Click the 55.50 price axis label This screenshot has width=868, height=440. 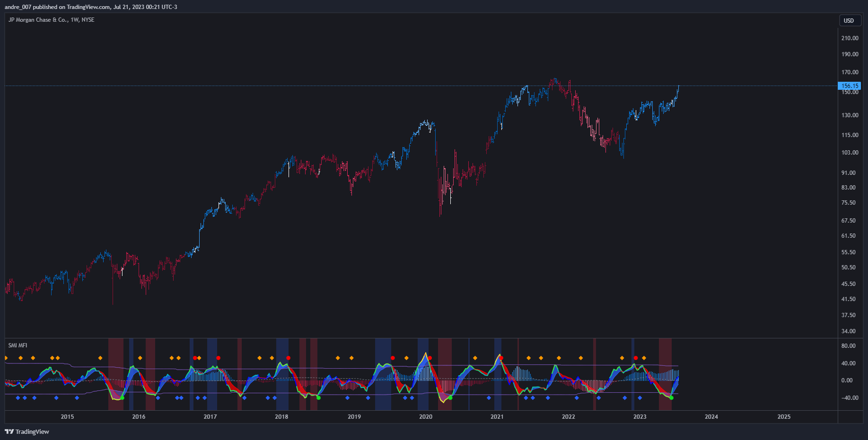pyautogui.click(x=849, y=252)
